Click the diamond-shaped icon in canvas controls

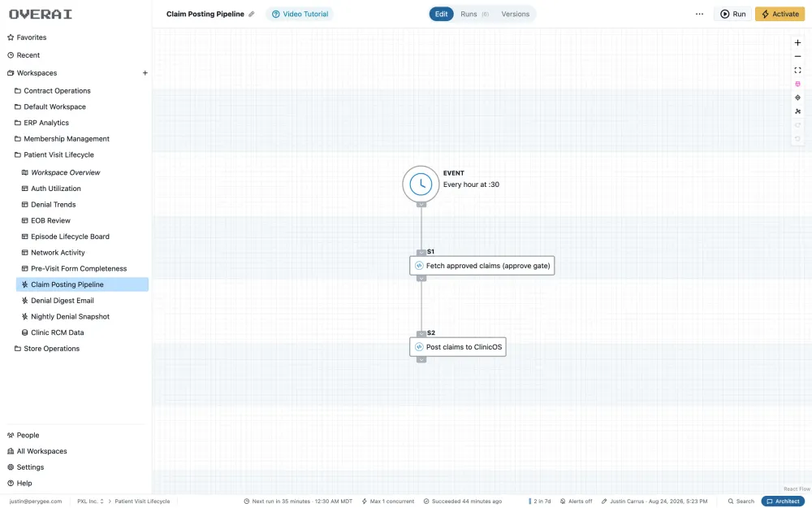click(797, 98)
